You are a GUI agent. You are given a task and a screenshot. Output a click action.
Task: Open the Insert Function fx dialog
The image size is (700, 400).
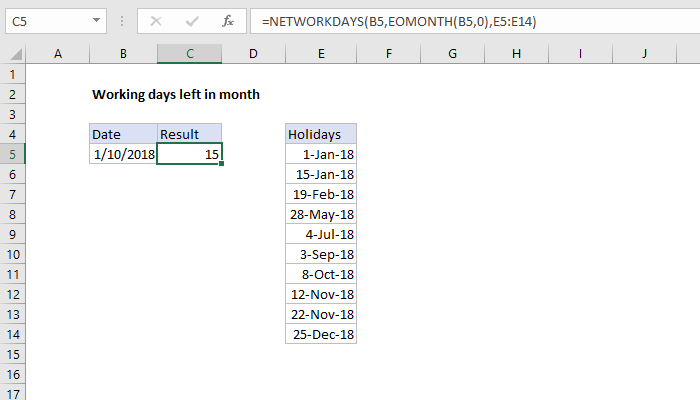click(x=228, y=20)
